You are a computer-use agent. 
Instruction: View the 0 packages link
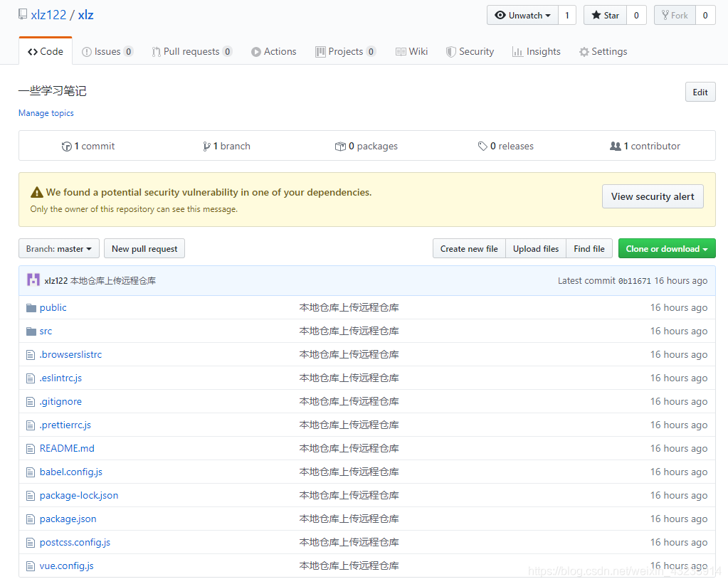366,147
